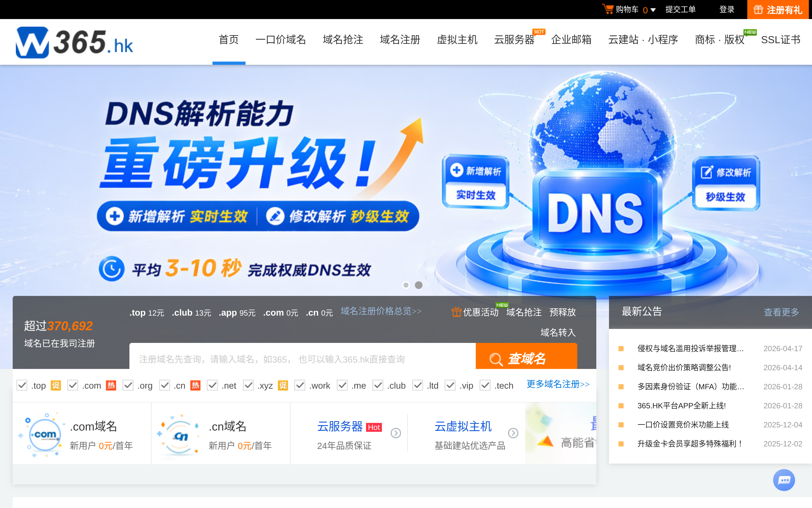Focus the domain name search input
812x508 pixels.
[302, 356]
